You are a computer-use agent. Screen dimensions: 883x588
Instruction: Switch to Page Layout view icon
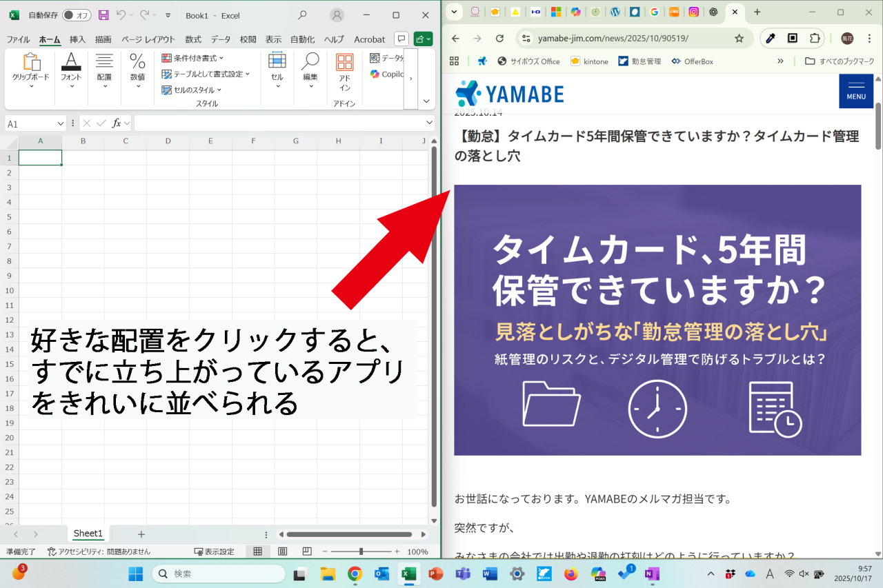click(282, 551)
